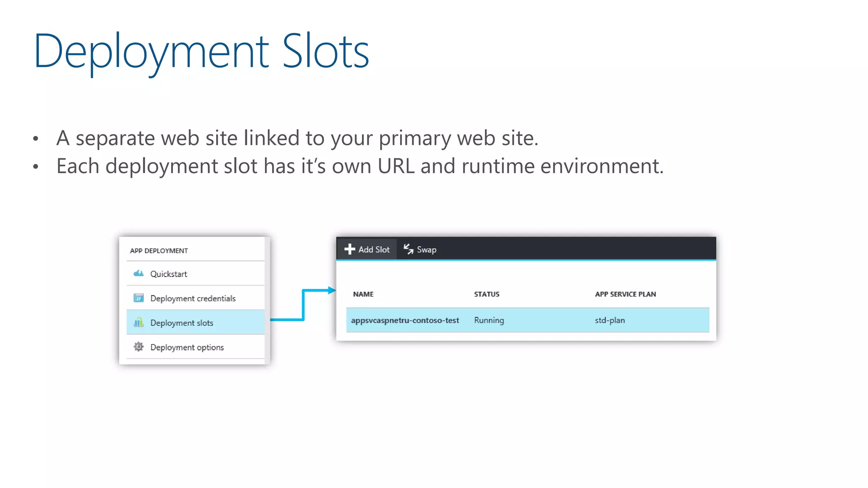Click the Deployment slots chart icon
This screenshot has height=488, width=868.
tap(139, 322)
